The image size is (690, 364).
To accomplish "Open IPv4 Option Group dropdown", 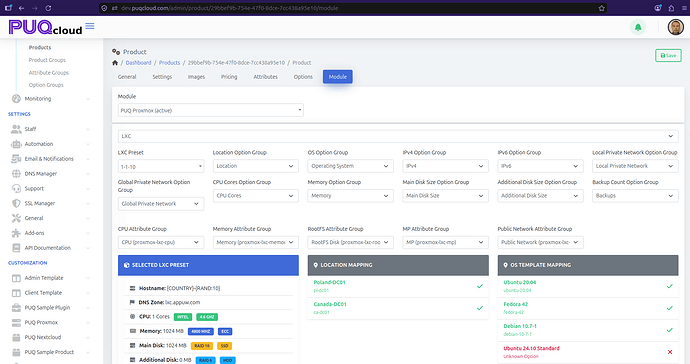I will point(445,166).
